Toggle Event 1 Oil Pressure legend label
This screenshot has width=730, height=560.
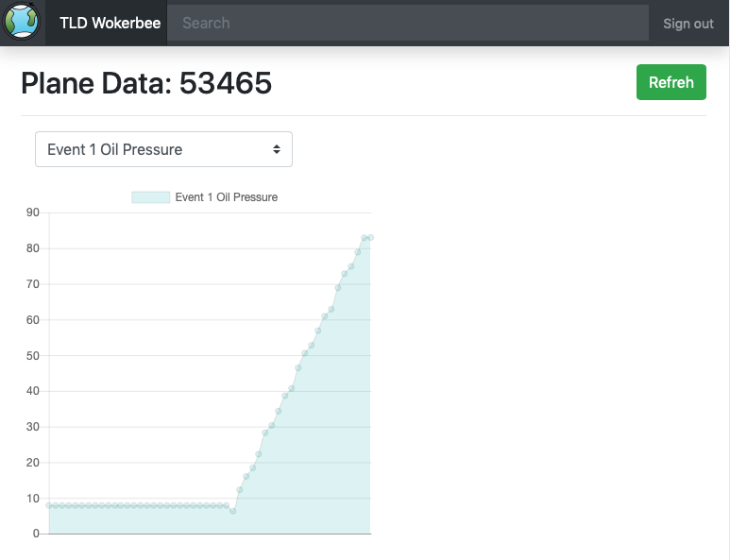(x=227, y=197)
